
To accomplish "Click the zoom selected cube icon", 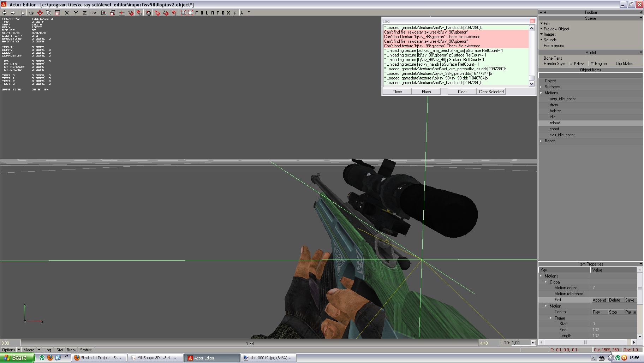I will pos(190,13).
